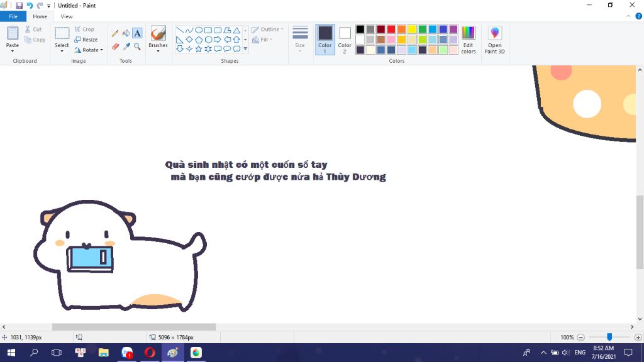This screenshot has width=644, height=362.
Task: Select the Pencil tool
Action: 115,34
